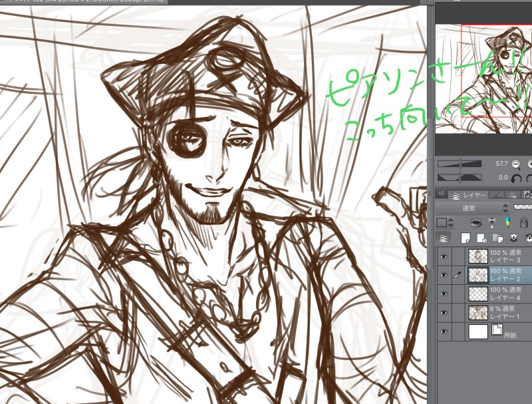Select レイヤー 2 thumbnail
Image resolution: width=532 pixels, height=404 pixels.
(478, 275)
